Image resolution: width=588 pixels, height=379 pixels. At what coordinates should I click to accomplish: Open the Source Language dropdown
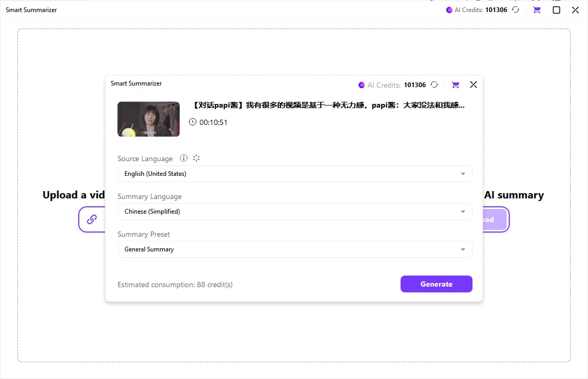point(295,174)
